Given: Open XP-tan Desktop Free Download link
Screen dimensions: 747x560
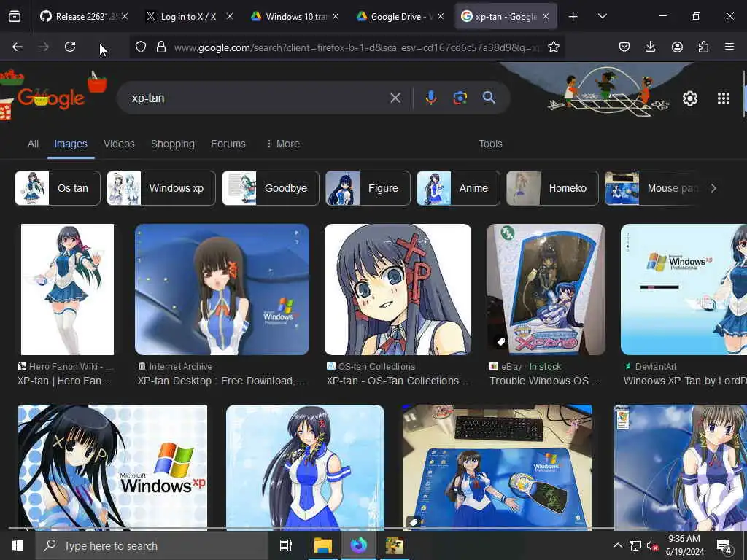Looking at the screenshot, I should pos(221,381).
